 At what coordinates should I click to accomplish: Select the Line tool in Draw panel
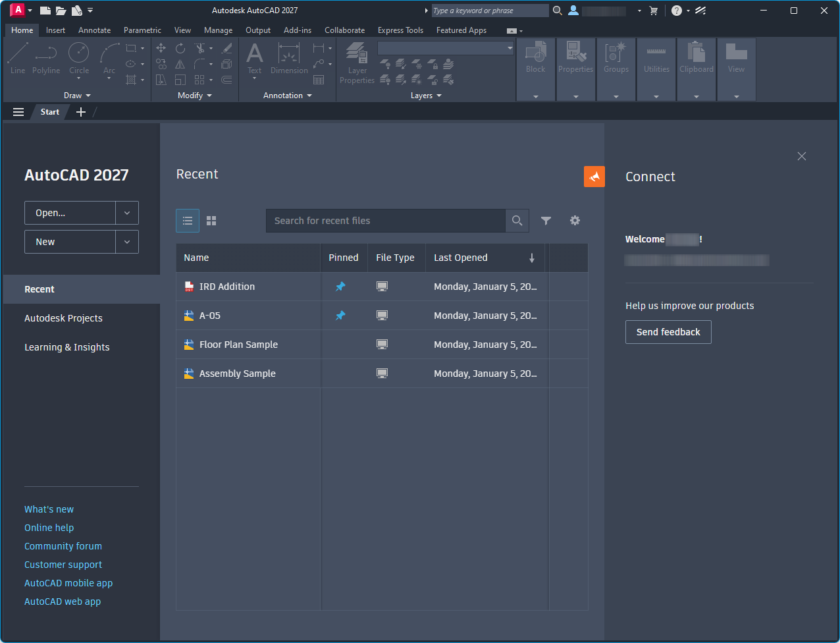tap(18, 59)
